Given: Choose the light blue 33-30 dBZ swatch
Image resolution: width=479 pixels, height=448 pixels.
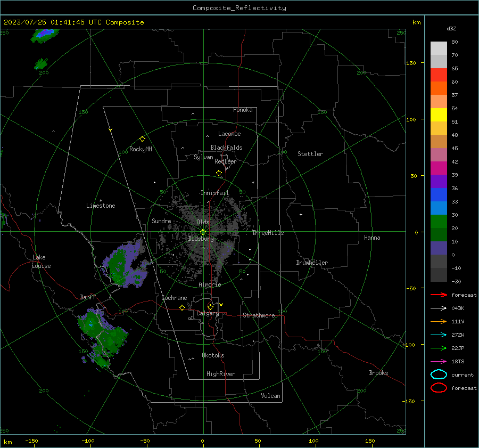Looking at the screenshot, I should coord(439,208).
